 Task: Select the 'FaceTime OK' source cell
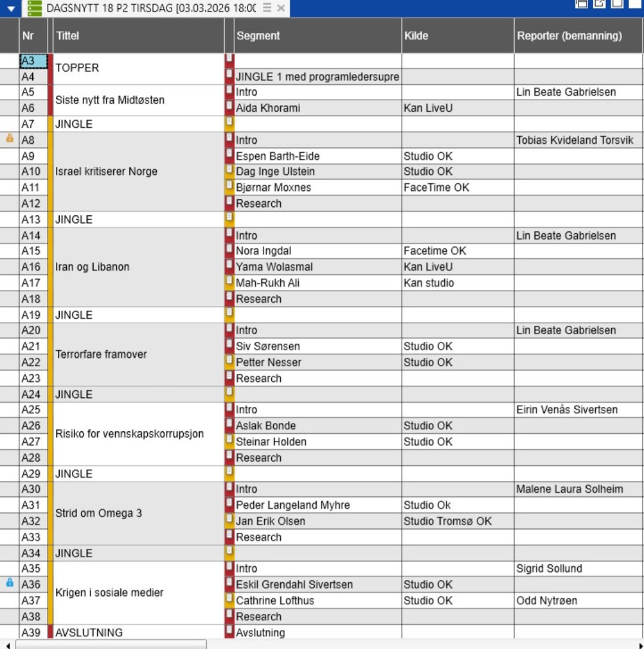[458, 187]
